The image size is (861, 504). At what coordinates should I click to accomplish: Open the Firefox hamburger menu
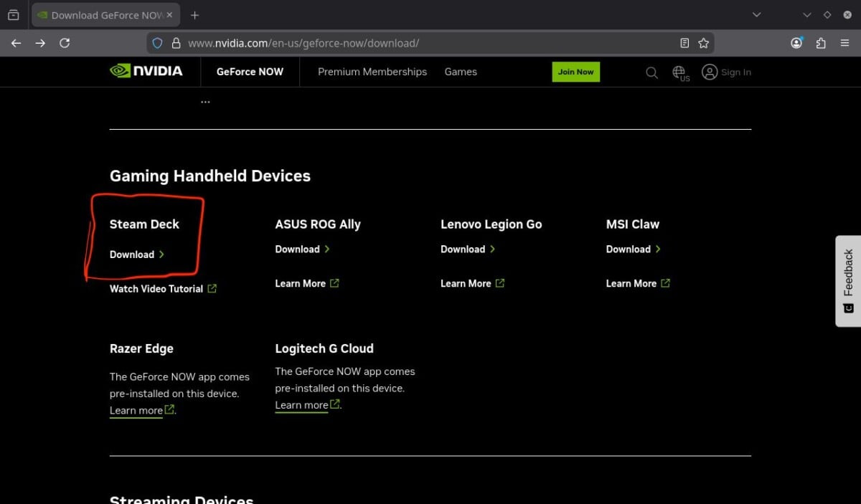844,43
